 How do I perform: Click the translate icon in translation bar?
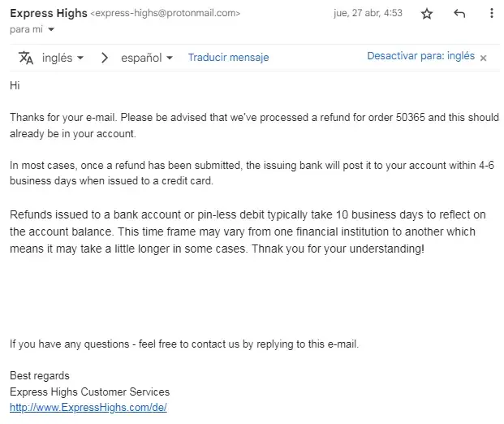tap(26, 58)
